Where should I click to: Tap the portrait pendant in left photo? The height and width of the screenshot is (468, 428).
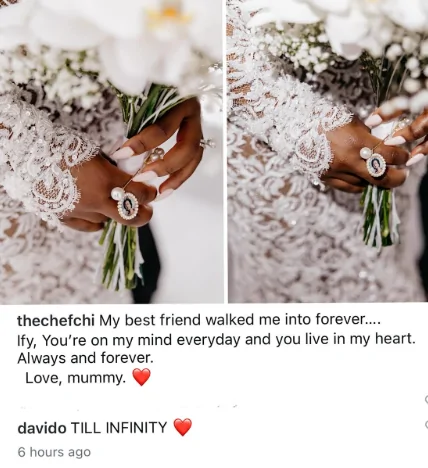(x=127, y=206)
